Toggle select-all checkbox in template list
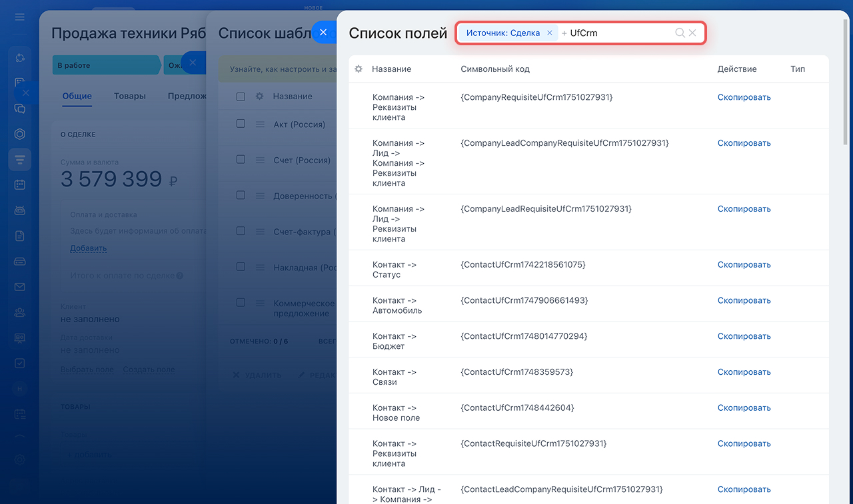 [x=241, y=97]
